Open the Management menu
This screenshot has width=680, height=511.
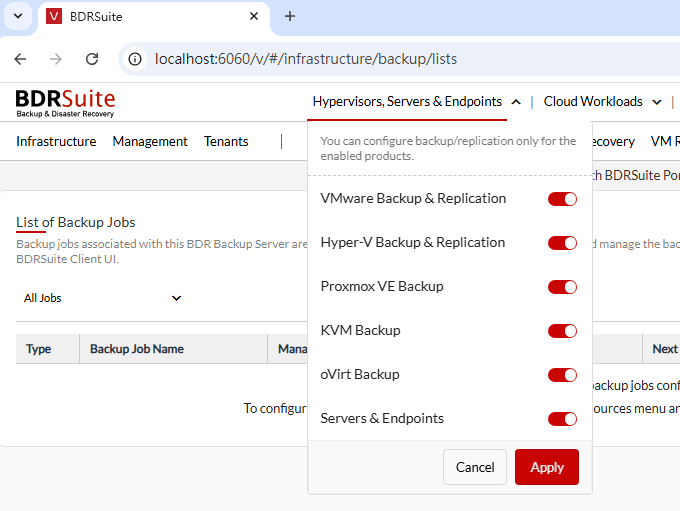(x=150, y=141)
